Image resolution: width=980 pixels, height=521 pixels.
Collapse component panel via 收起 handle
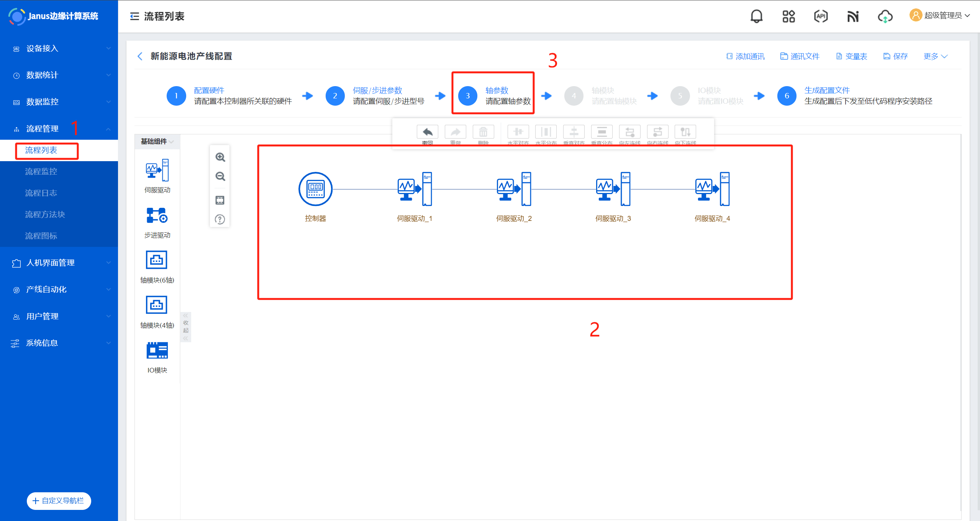(186, 327)
